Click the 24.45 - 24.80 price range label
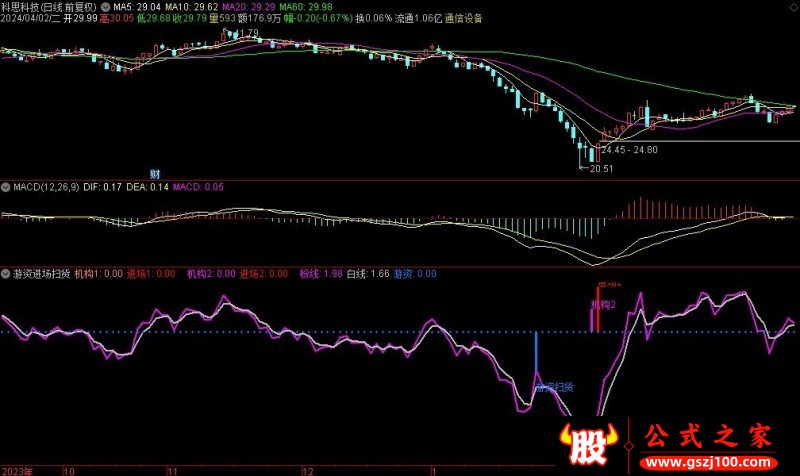 tap(629, 150)
